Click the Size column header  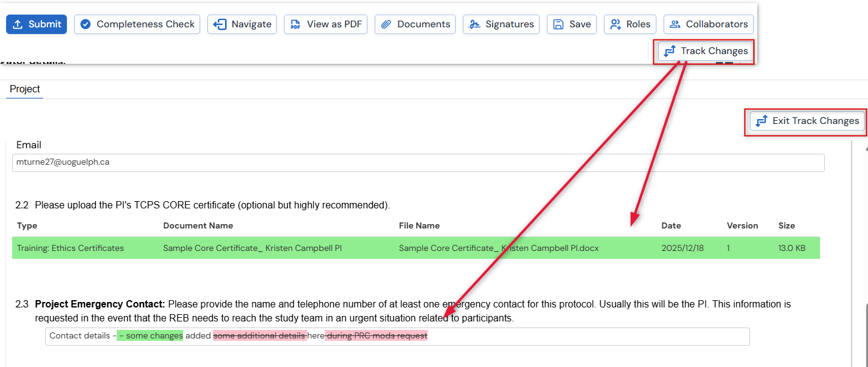tap(786, 225)
